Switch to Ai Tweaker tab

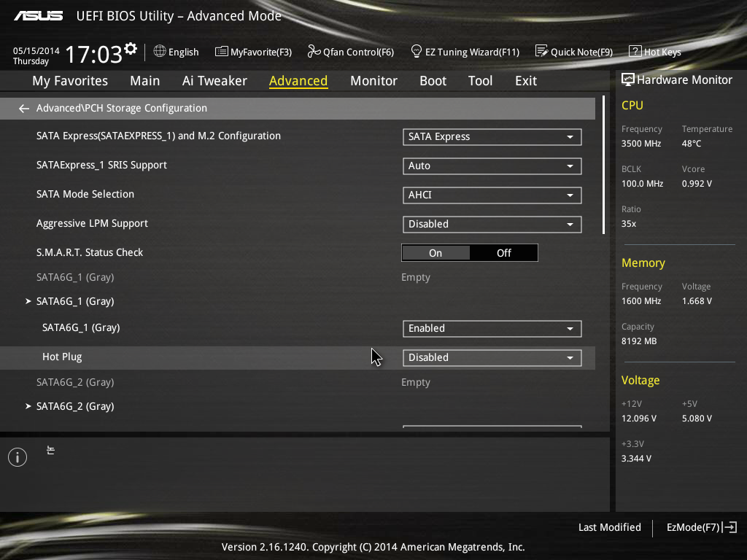[x=214, y=81]
